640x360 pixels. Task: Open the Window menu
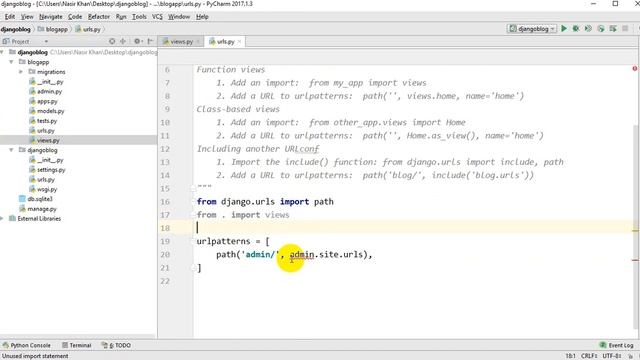[179, 17]
